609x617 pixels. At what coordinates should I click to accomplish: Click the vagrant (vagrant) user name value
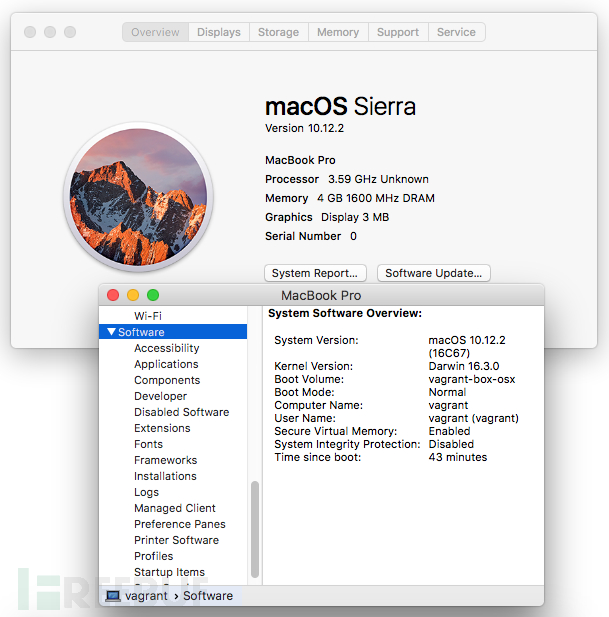(x=474, y=418)
